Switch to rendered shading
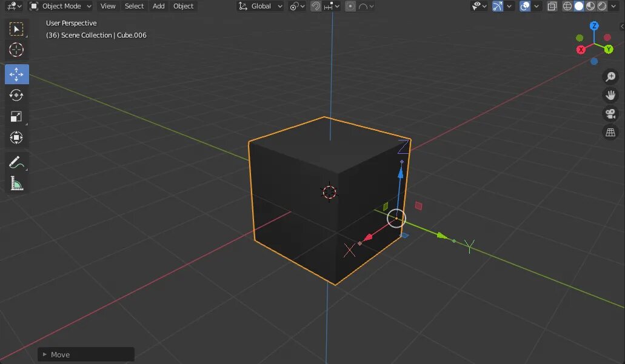625x364 pixels. pyautogui.click(x=602, y=6)
